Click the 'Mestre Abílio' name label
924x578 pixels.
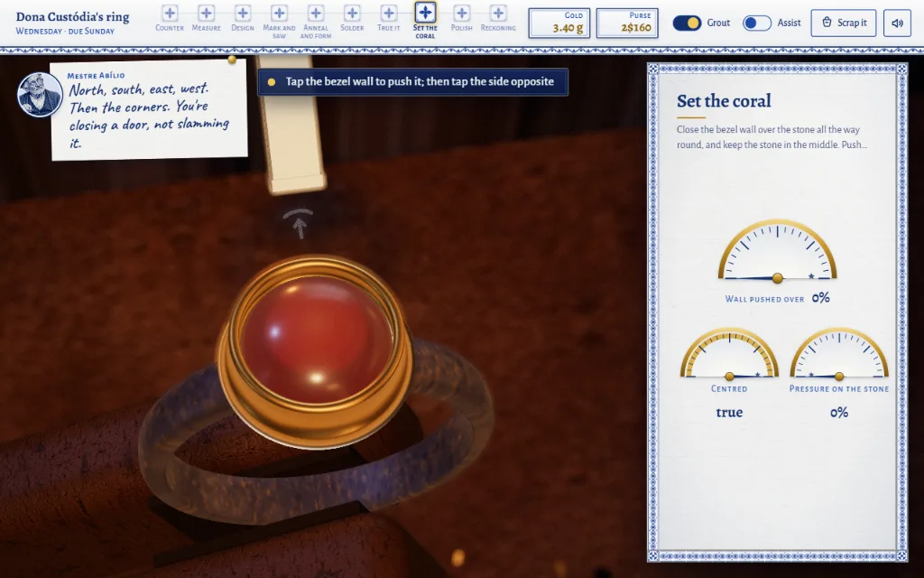pyautogui.click(x=96, y=76)
